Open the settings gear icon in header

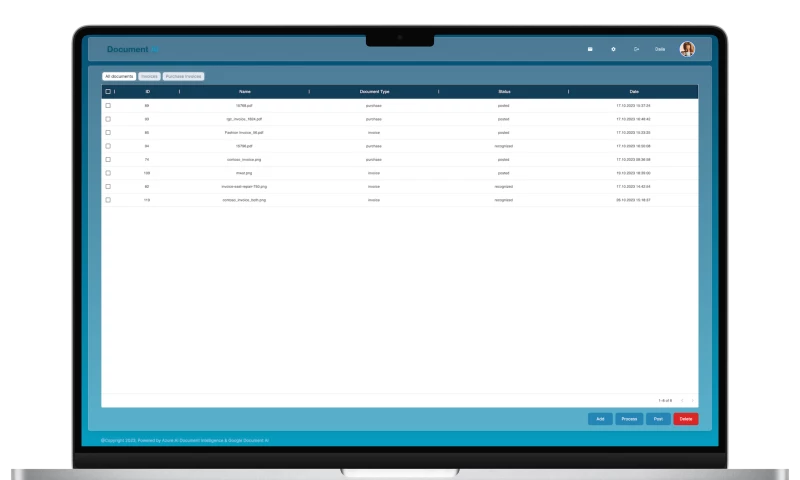pos(613,49)
